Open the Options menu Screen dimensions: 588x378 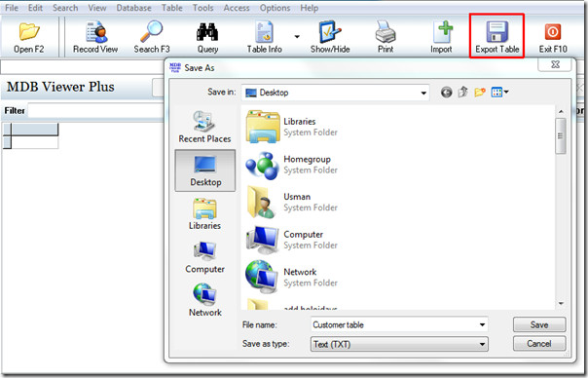(x=275, y=8)
